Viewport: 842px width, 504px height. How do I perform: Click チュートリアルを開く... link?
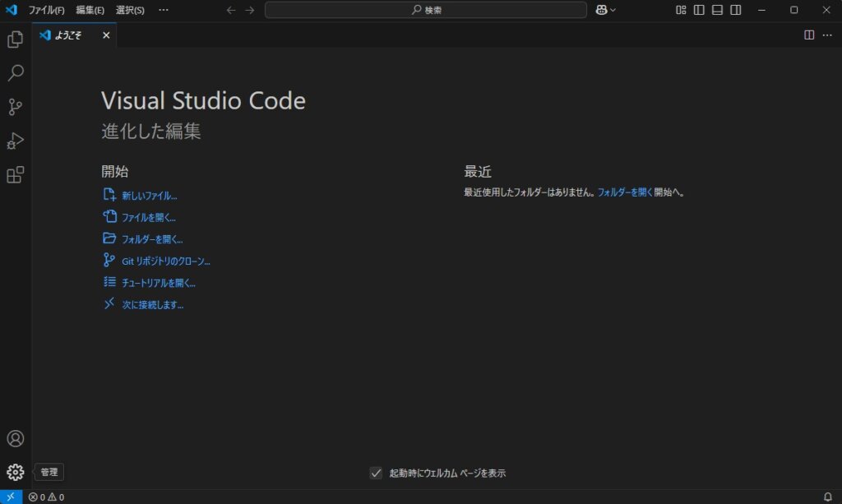pos(159,283)
